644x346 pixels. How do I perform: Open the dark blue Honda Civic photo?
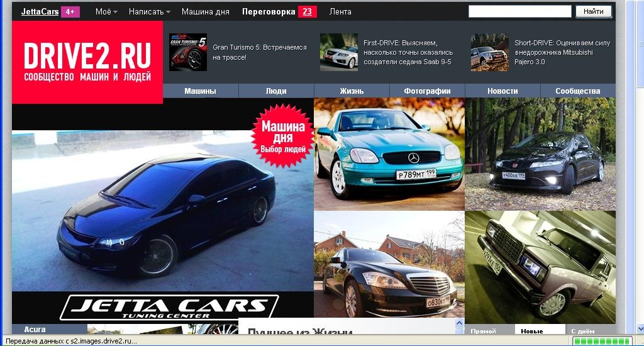[x=163, y=211]
